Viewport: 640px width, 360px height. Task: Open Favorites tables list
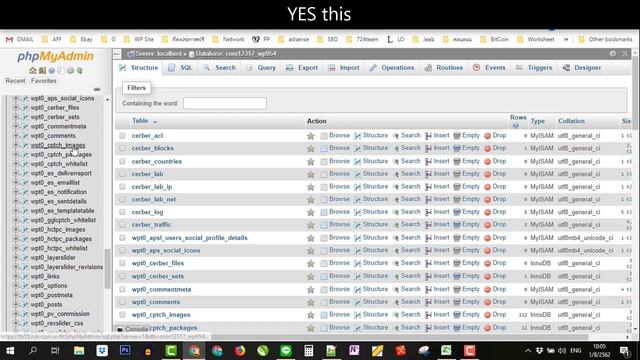(x=44, y=81)
